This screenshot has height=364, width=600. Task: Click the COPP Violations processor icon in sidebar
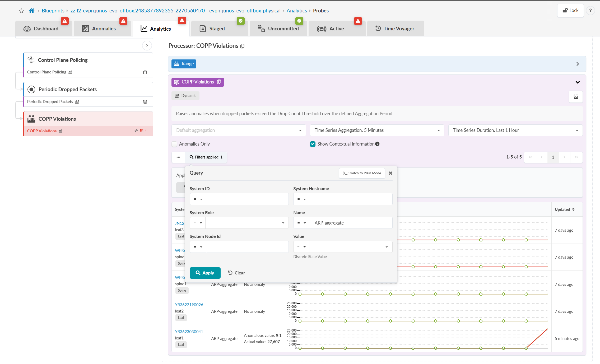coord(31,119)
